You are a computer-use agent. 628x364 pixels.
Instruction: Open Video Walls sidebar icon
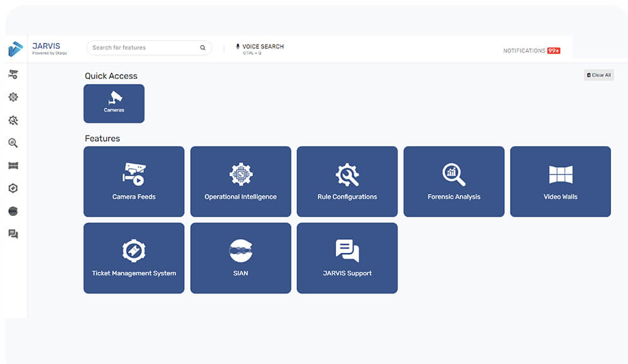pos(13,166)
